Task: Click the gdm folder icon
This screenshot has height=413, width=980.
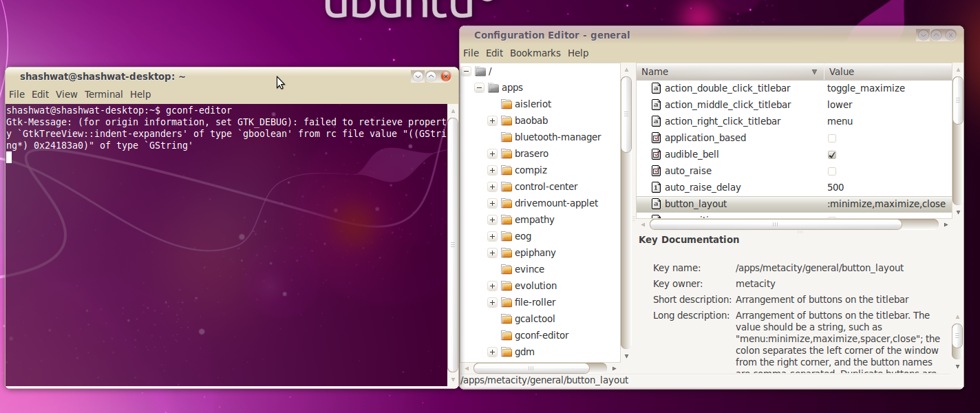Action: tap(507, 352)
